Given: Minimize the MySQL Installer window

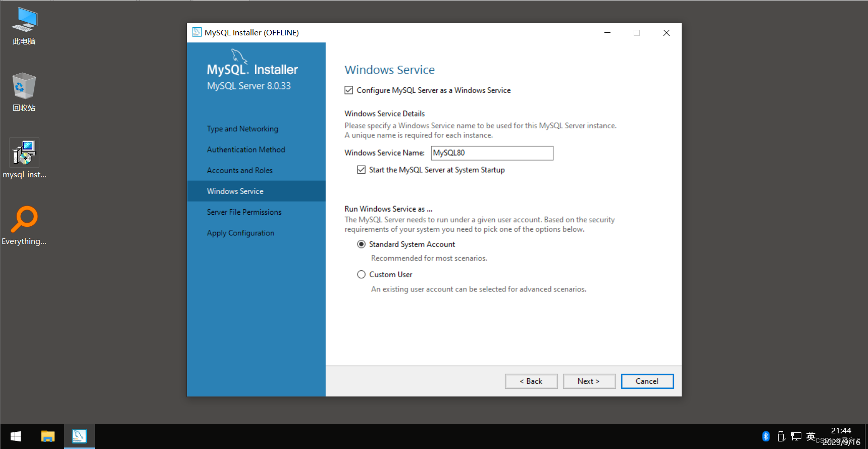Looking at the screenshot, I should pos(607,33).
